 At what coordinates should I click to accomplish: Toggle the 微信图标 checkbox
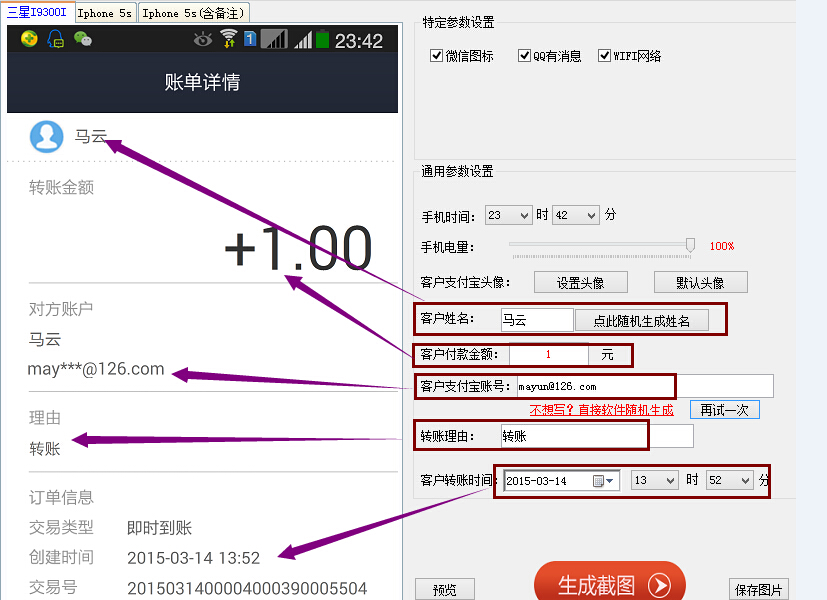436,56
